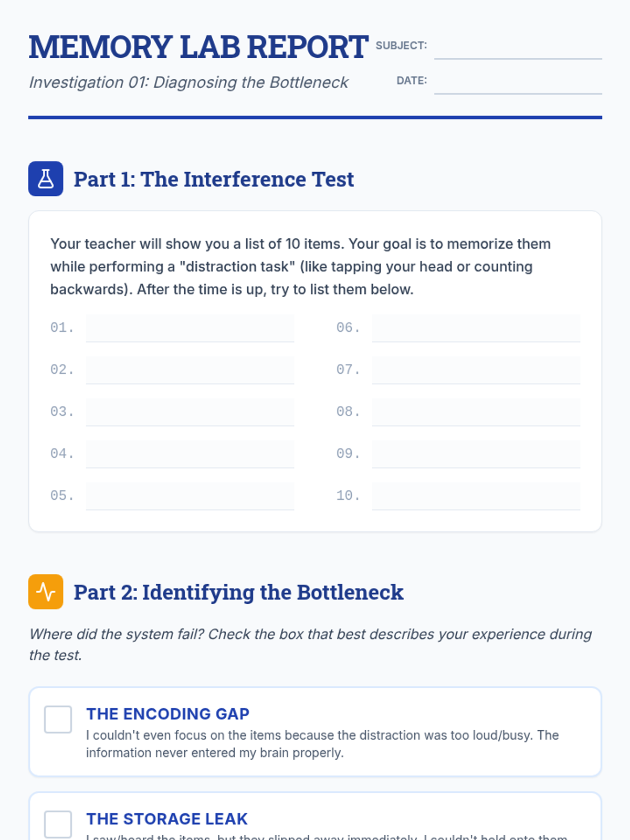
Task: Click the item 04 answer field
Action: (x=190, y=454)
